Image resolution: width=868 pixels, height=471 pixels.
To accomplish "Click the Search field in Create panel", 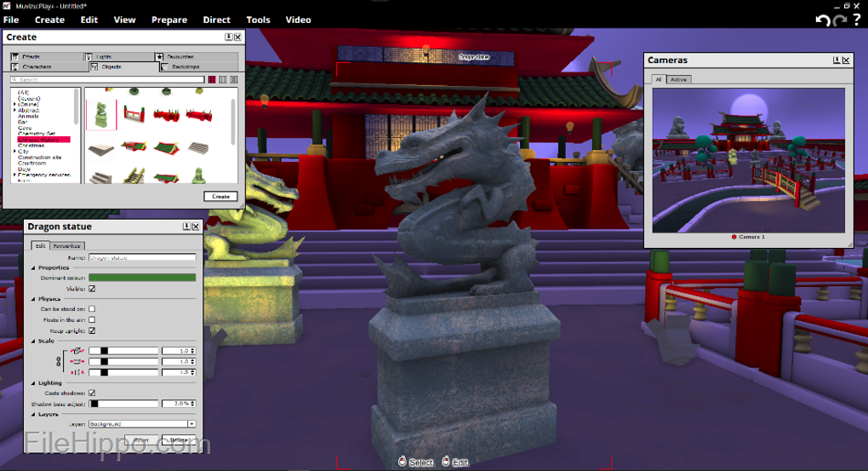I will (x=107, y=80).
